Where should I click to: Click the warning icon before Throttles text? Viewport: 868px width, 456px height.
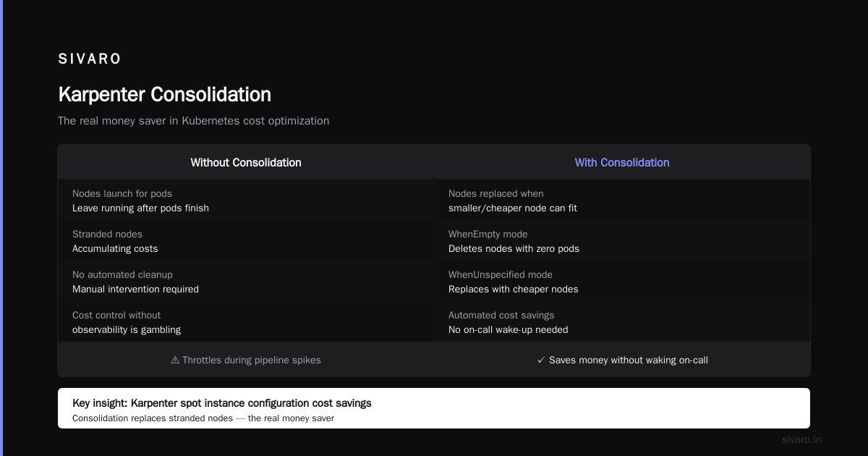(x=175, y=360)
